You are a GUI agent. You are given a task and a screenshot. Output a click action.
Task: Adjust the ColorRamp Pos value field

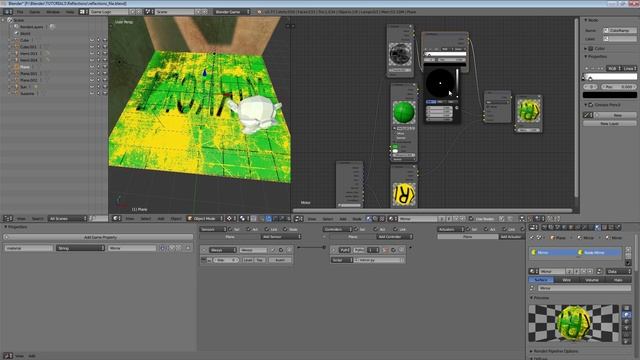619,87
